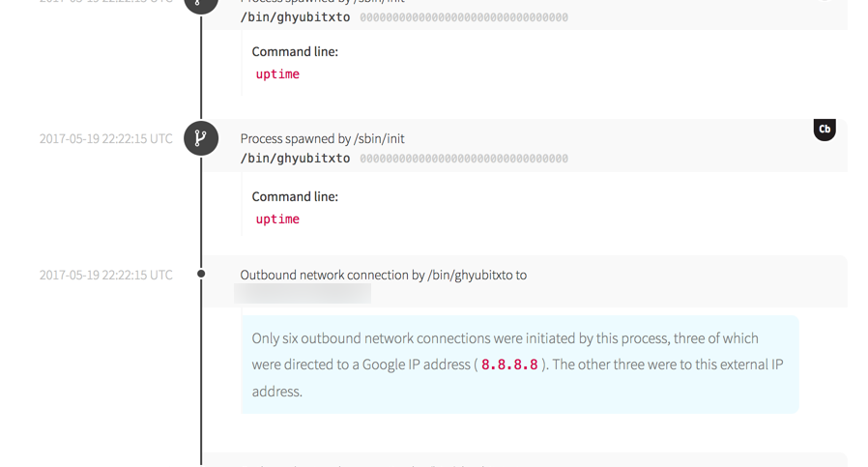Image resolution: width=868 pixels, height=467 pixels.
Task: Click the partially visible fork icon at the top
Action: 201,4
